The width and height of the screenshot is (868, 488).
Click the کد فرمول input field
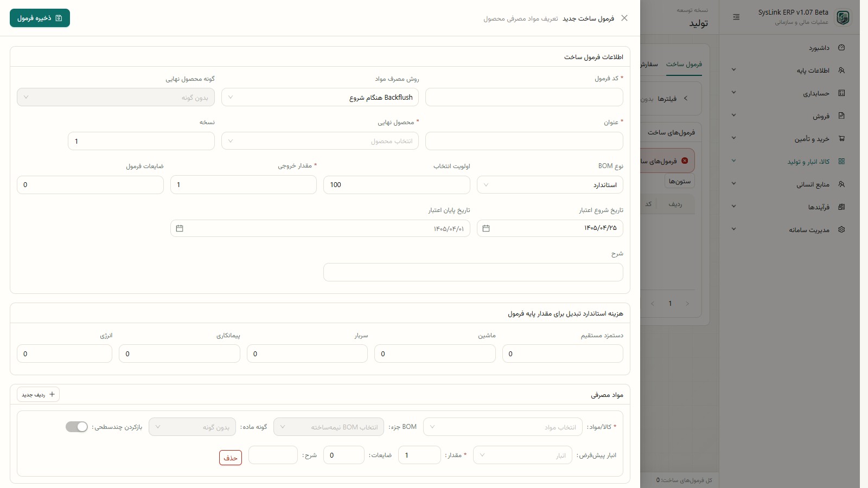(x=524, y=98)
